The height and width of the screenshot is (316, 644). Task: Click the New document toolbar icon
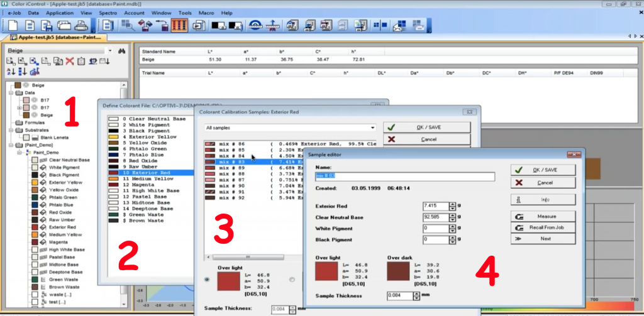[x=14, y=26]
